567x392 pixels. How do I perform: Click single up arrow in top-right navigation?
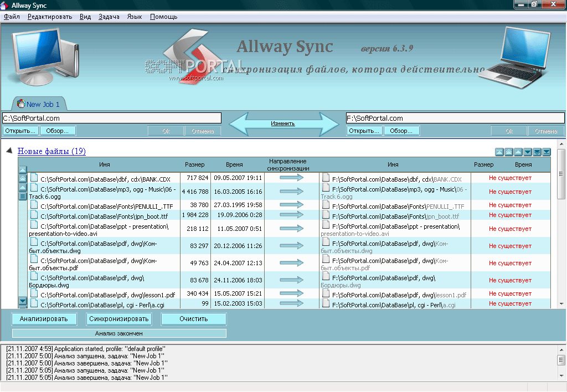tap(518, 152)
